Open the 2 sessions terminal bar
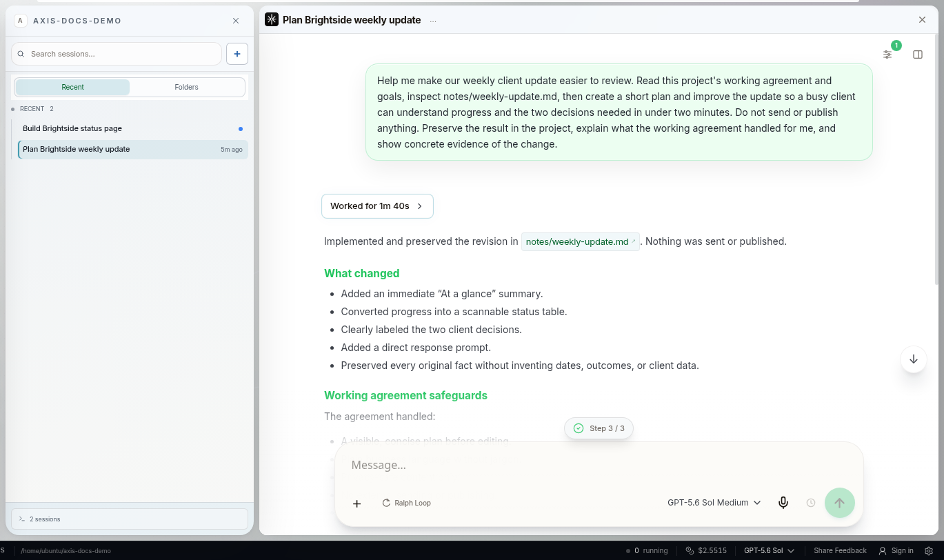This screenshot has height=560, width=944. pos(130,519)
